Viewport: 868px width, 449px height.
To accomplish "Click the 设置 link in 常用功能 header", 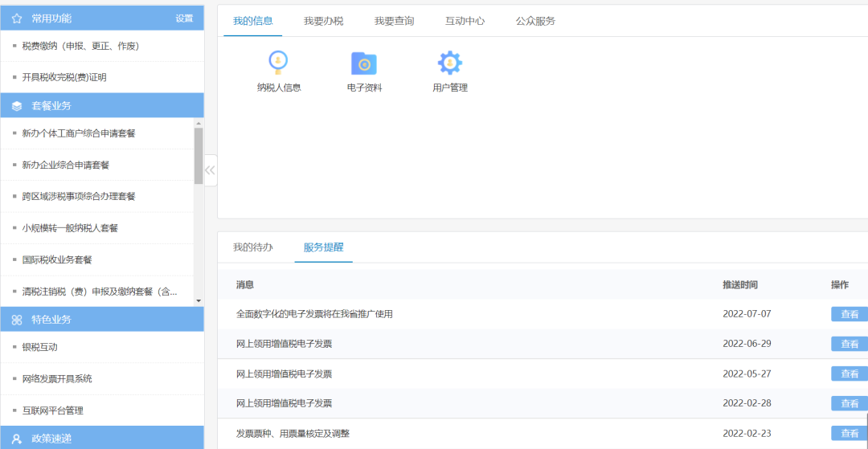I will (x=184, y=18).
